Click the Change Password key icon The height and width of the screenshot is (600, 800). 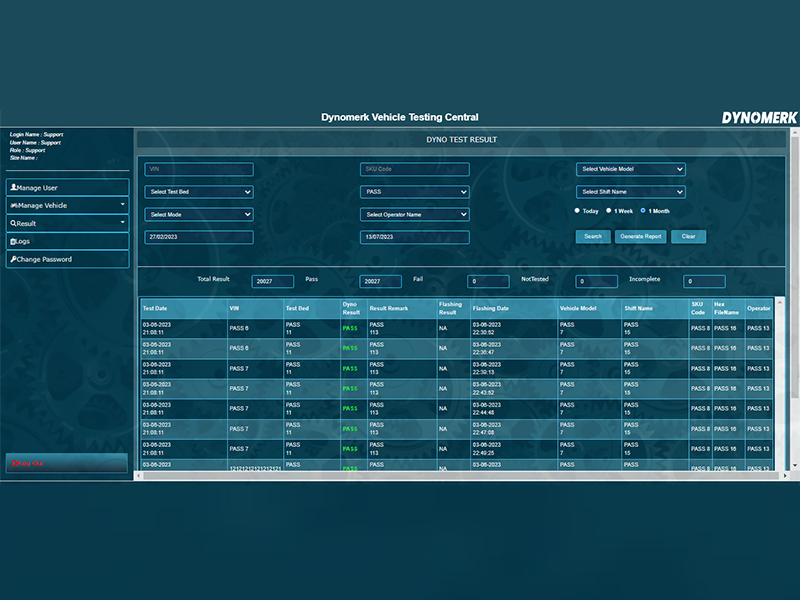tap(12, 259)
